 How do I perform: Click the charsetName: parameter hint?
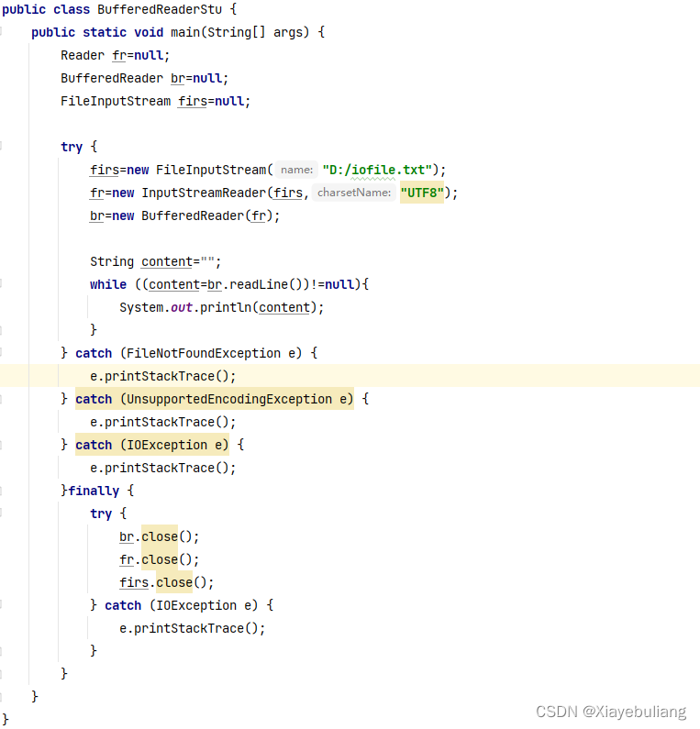354,193
